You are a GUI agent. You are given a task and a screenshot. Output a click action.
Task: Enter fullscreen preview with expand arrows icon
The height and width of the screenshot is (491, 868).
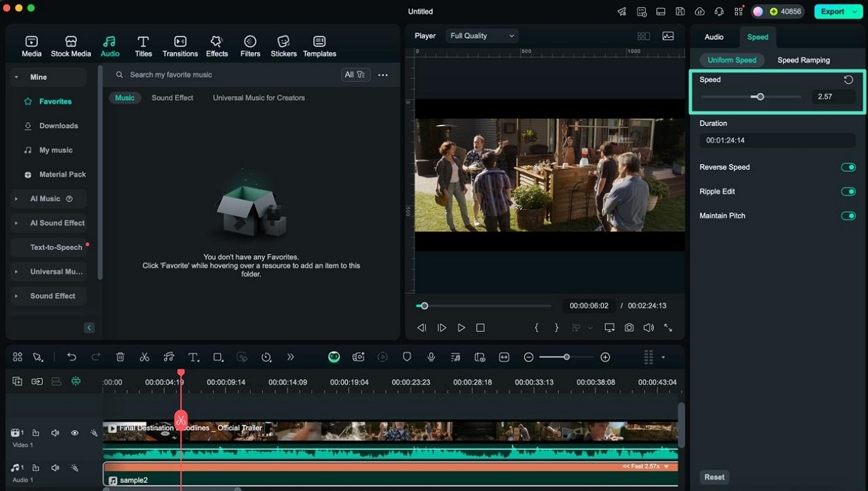coord(668,328)
